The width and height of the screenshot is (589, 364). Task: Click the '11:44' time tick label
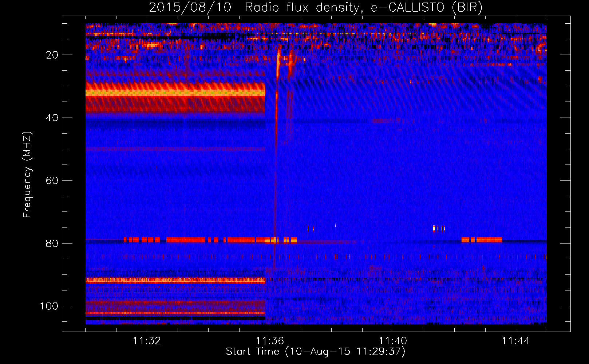(516, 341)
